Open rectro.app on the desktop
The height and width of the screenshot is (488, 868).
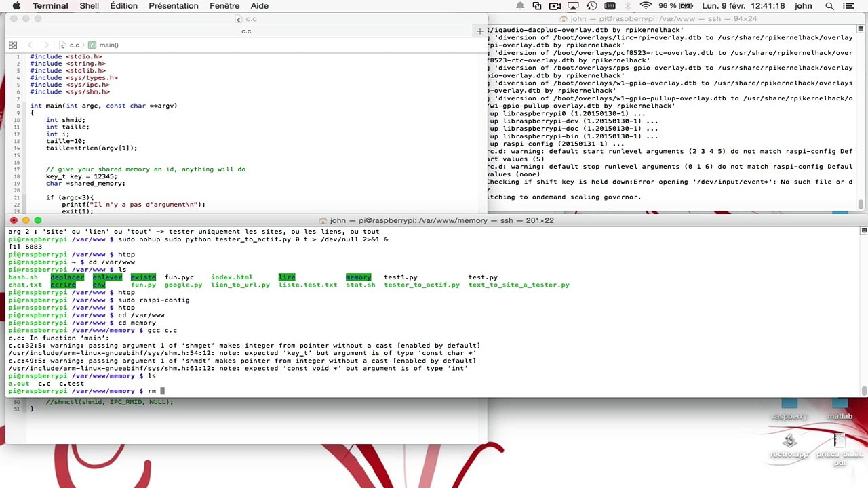[x=789, y=447]
